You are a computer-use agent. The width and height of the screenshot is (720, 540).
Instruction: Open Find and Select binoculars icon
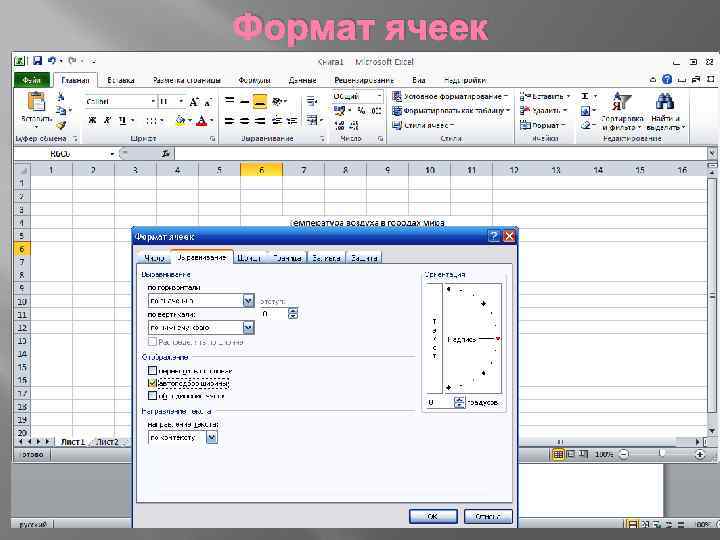click(664, 101)
